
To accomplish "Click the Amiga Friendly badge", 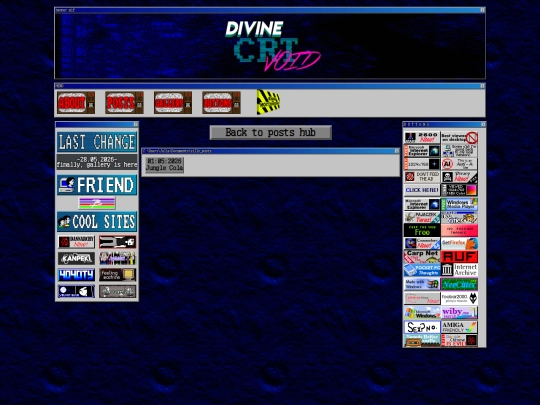I will 459,327.
